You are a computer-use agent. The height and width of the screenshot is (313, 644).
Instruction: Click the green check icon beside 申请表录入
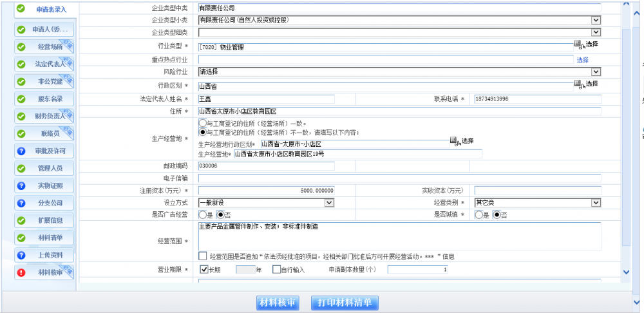click(x=21, y=8)
